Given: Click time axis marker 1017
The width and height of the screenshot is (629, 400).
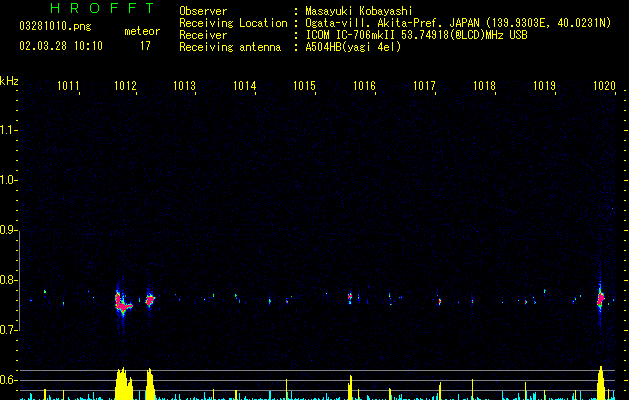Looking at the screenshot, I should click(x=424, y=86).
